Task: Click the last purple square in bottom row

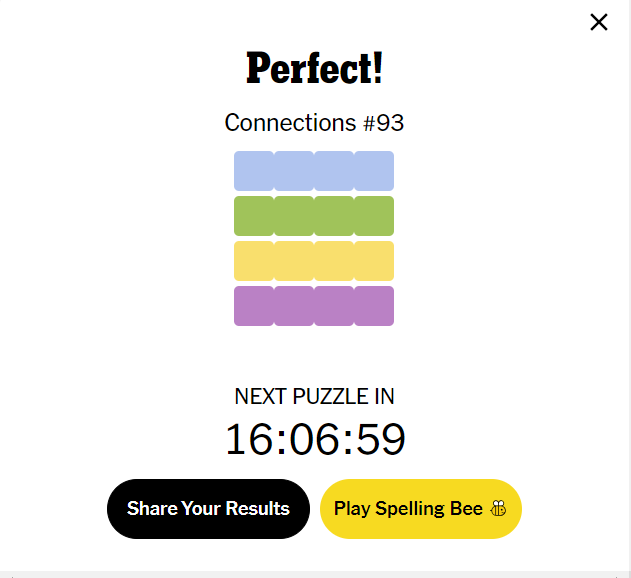Action: (x=374, y=306)
